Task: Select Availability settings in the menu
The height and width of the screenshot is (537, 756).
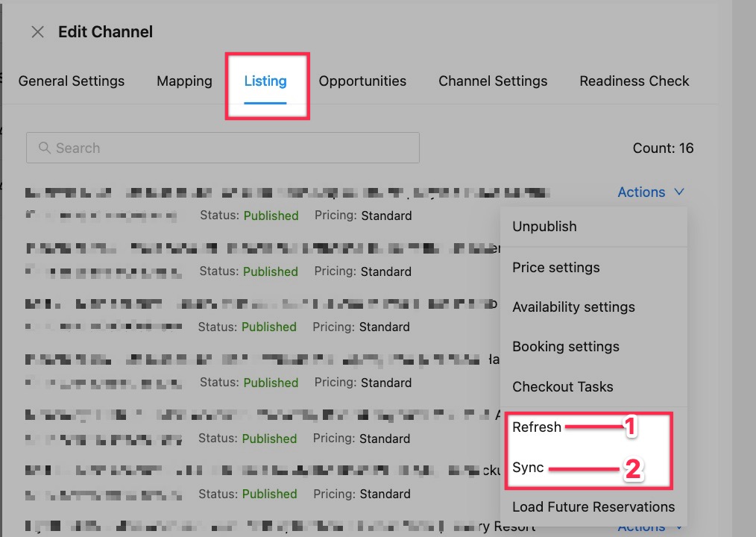Action: click(573, 307)
